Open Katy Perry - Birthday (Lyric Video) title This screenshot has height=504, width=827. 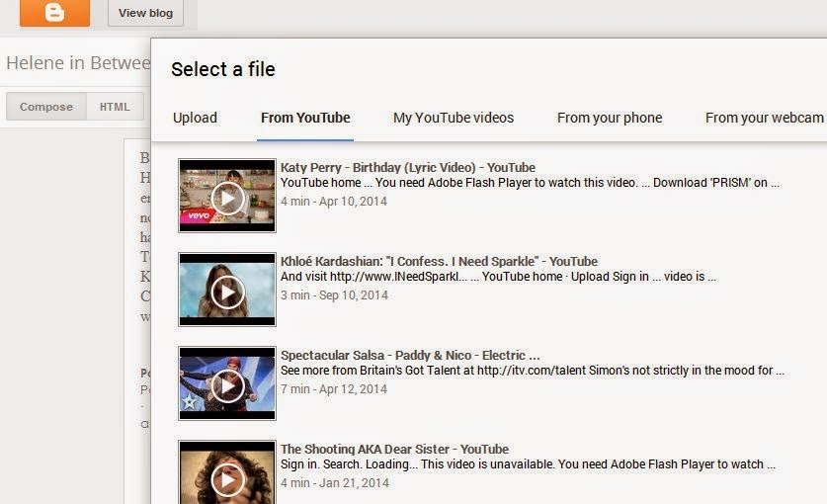408,167
